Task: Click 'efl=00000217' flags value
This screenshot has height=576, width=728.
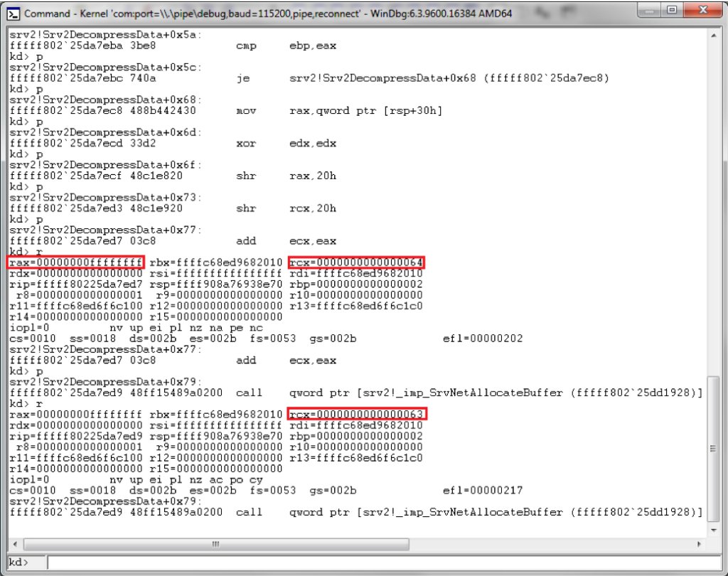Action: tap(483, 491)
